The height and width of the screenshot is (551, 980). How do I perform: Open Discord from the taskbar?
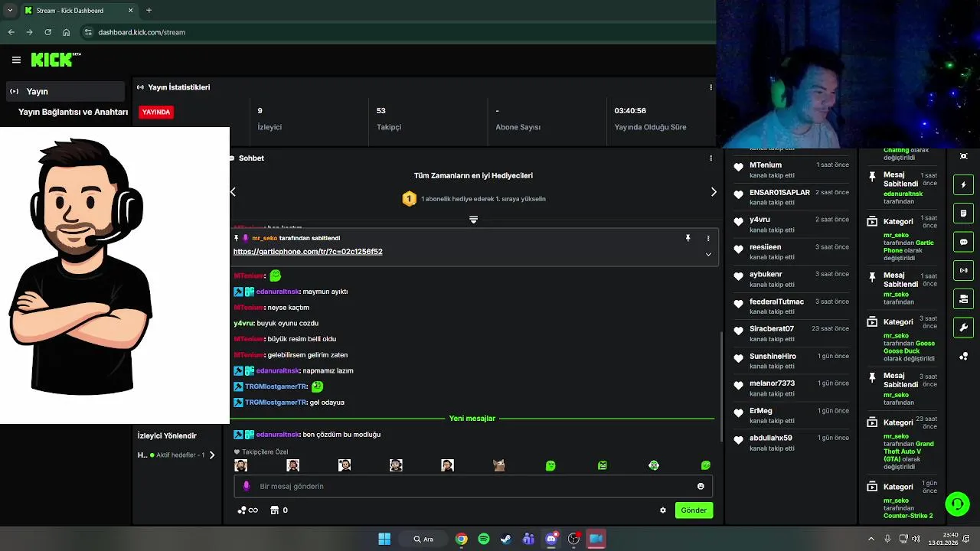(551, 539)
